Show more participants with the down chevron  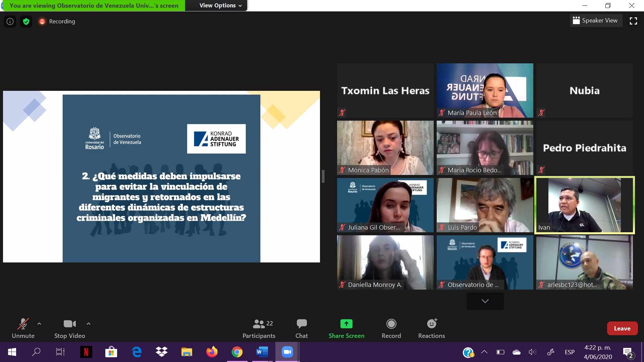tap(485, 301)
